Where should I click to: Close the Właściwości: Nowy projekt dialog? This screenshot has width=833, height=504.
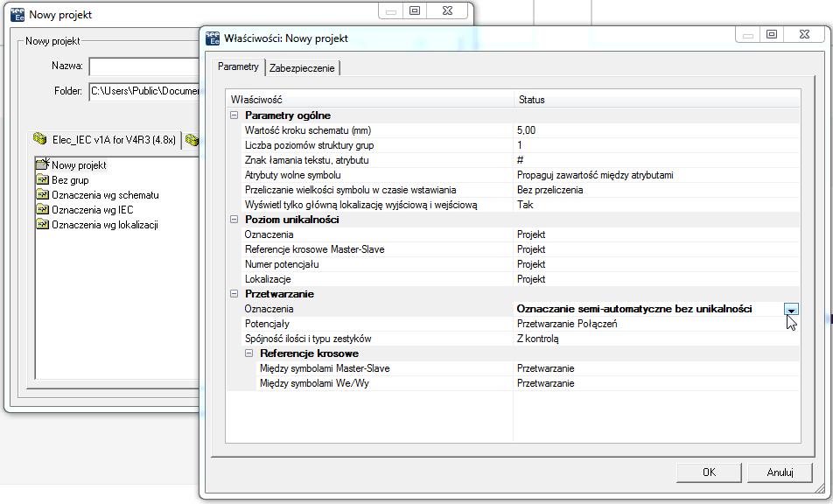pos(804,34)
